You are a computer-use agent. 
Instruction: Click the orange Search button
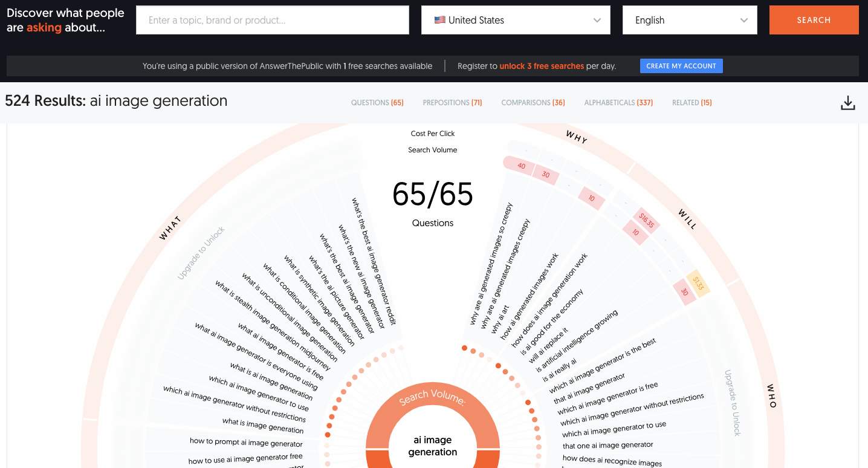(x=814, y=20)
